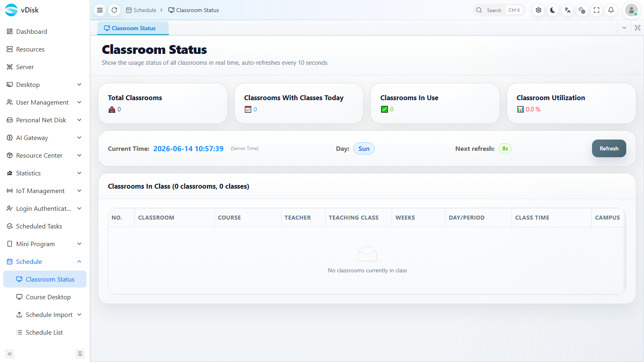
Task: Open the language translation icon
Action: coord(568,10)
